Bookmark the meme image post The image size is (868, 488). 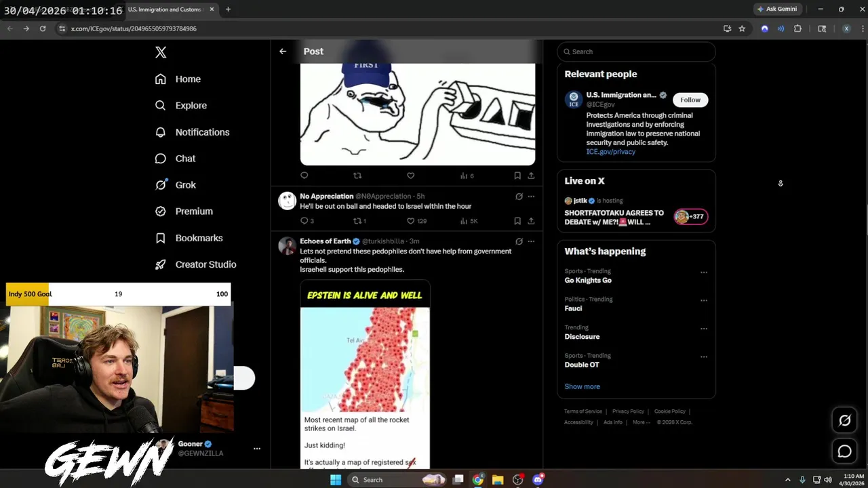[517, 176]
